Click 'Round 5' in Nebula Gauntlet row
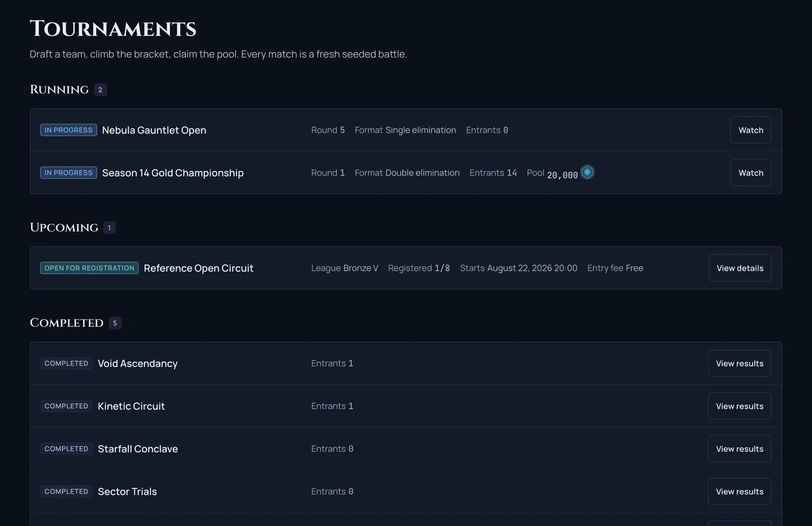 [328, 130]
